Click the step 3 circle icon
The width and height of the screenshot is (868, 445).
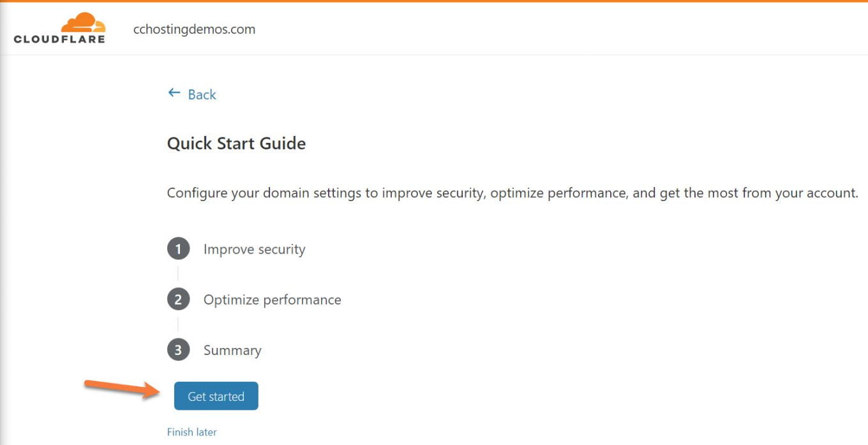[178, 350]
